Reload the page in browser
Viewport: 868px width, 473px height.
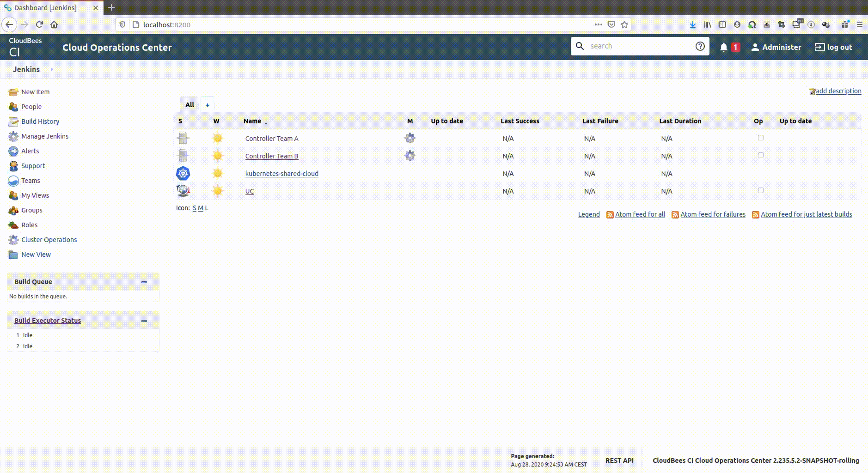[x=39, y=24]
